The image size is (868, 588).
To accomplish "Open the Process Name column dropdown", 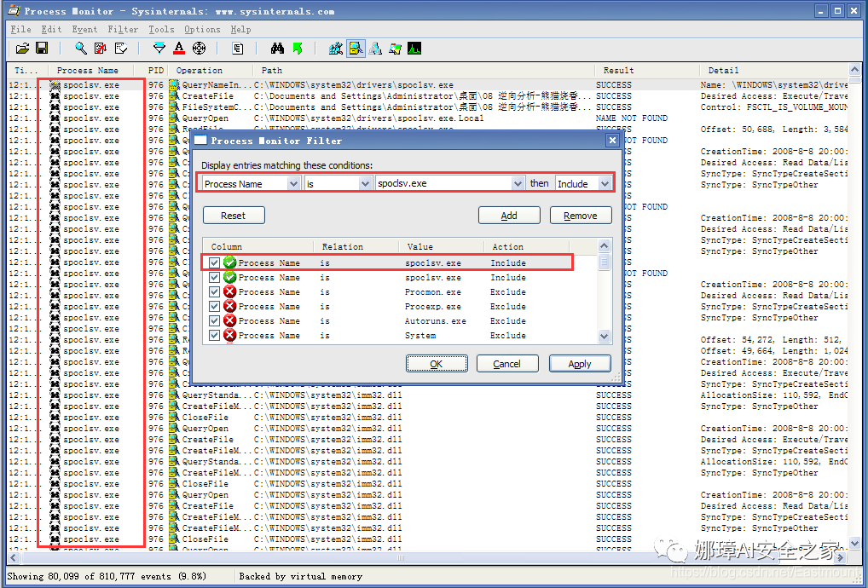I will 294,184.
